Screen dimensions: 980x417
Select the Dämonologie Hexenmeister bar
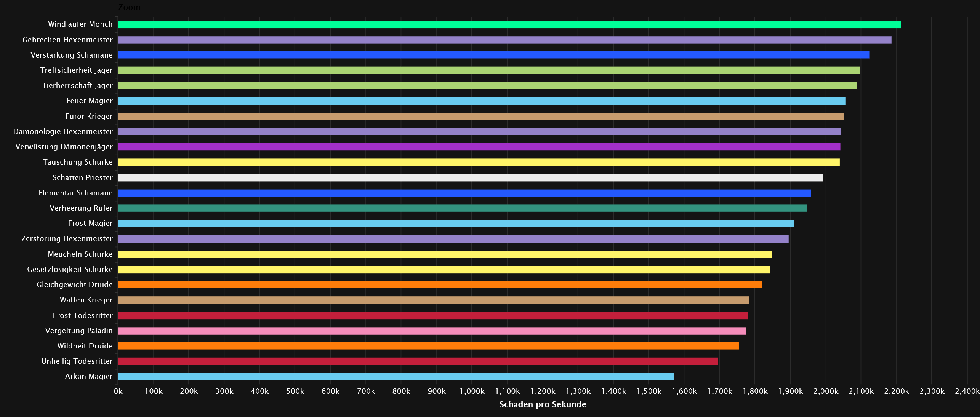(480, 131)
